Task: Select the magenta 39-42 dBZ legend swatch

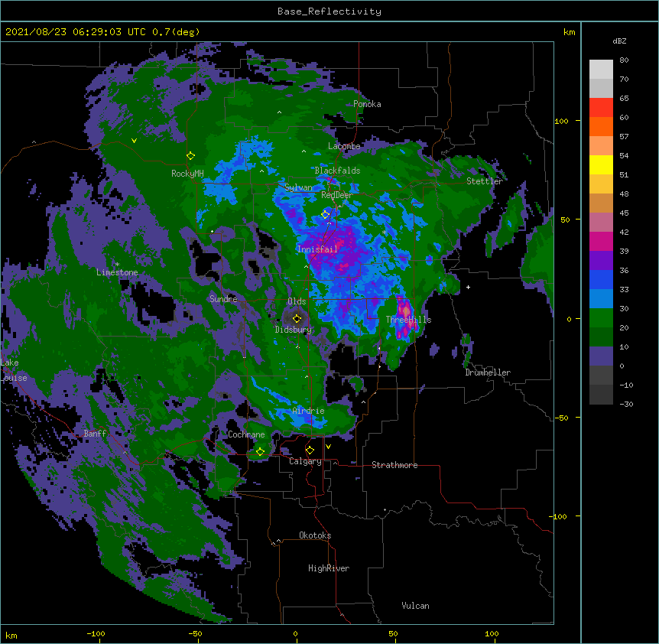Action: tap(601, 241)
